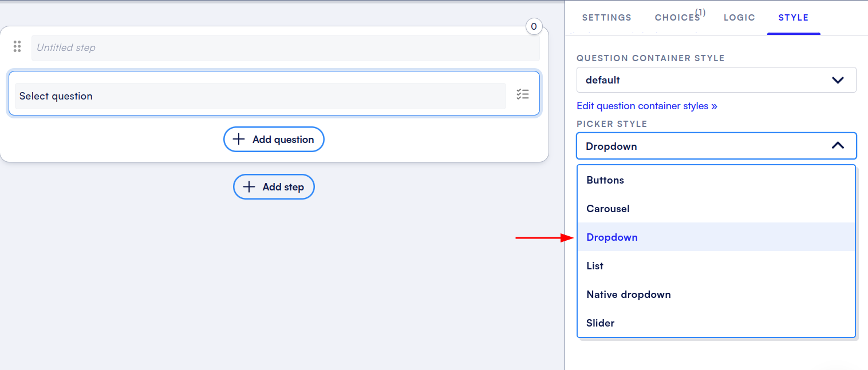
Task: Select Dropdown option in picker list
Action: tap(612, 237)
